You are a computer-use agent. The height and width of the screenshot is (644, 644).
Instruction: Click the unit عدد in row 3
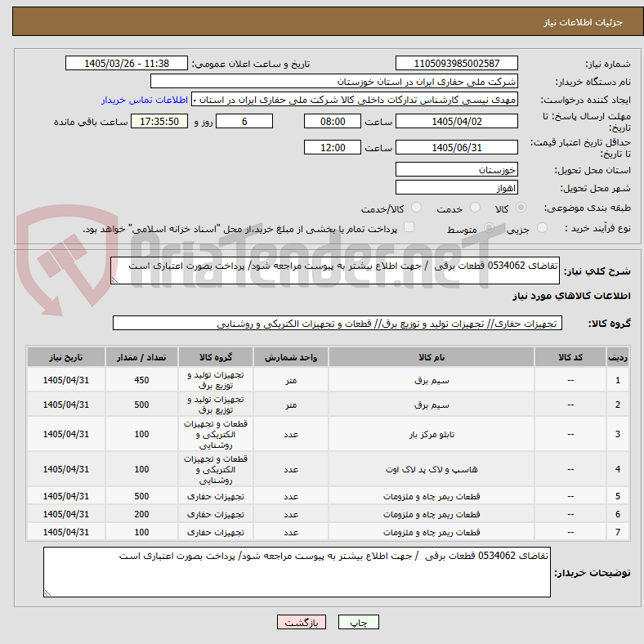pyautogui.click(x=291, y=434)
